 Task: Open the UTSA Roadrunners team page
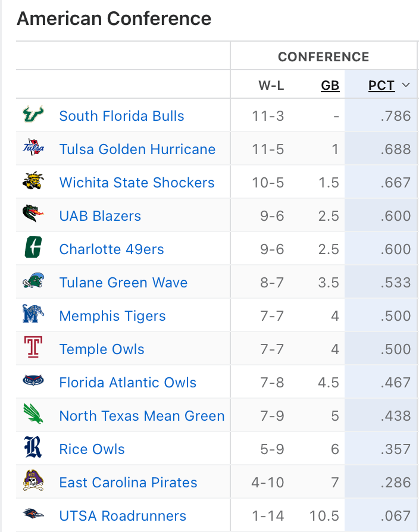[123, 516]
